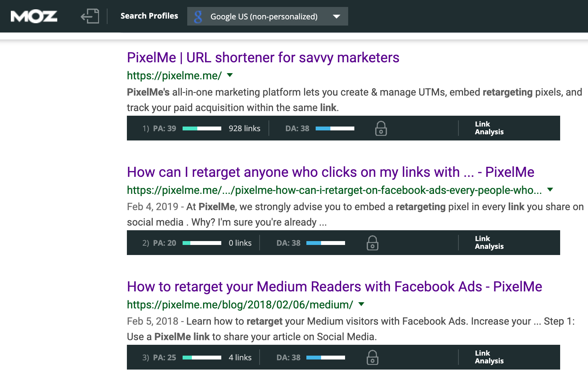588x380 pixels.
Task: Click the lock icon in result 1 bar
Action: point(381,128)
